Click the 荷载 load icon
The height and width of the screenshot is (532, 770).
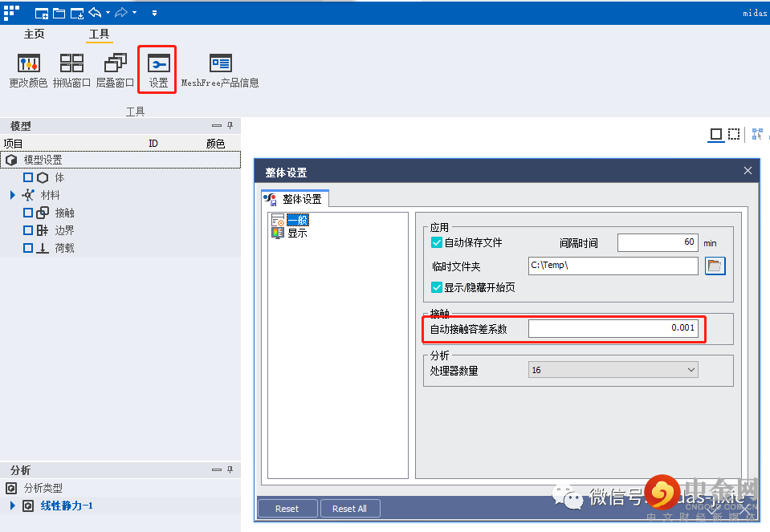click(x=43, y=248)
